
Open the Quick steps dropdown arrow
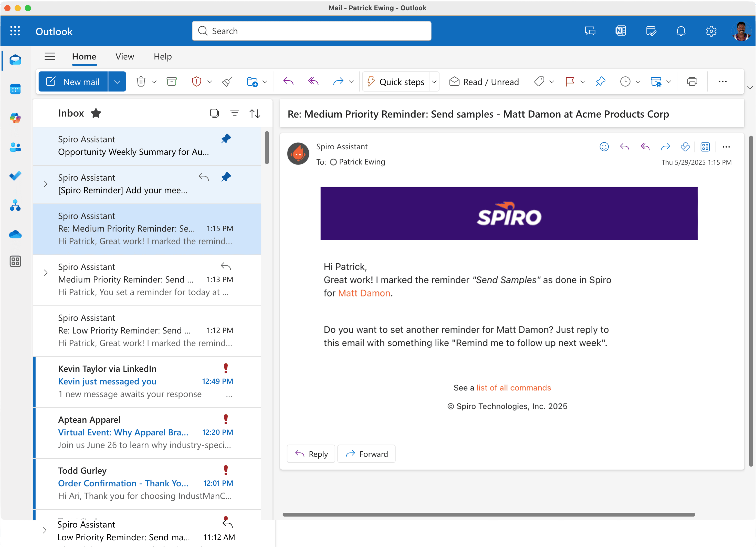pos(434,82)
